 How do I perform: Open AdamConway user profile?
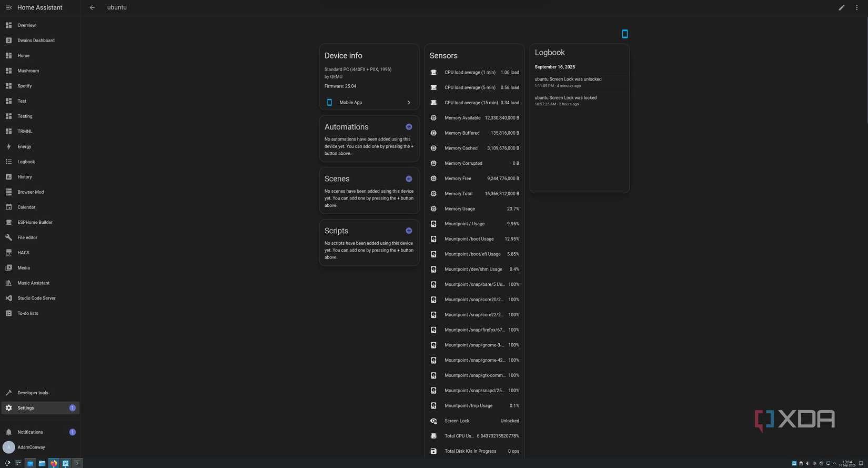click(x=40, y=447)
